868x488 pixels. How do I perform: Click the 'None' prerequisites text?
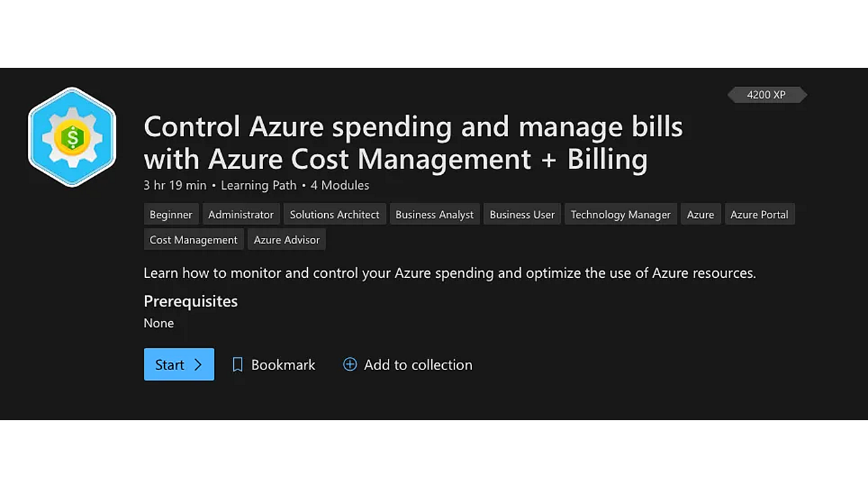pos(159,323)
